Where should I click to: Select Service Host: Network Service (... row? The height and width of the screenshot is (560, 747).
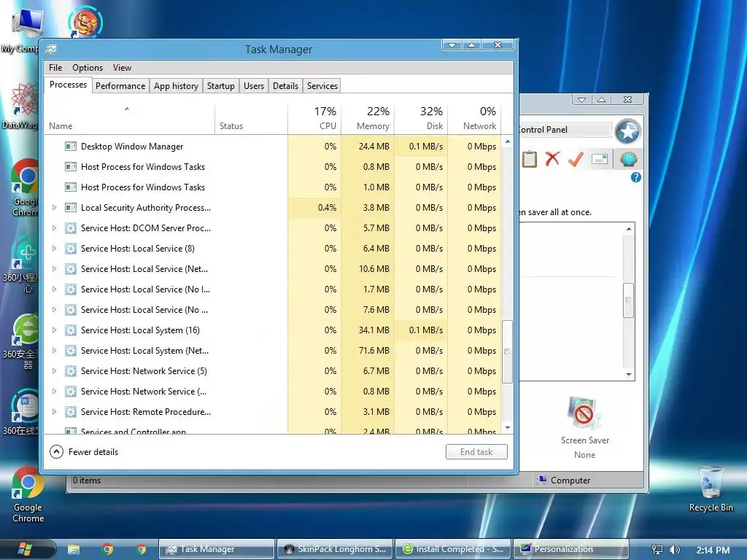tap(274, 392)
